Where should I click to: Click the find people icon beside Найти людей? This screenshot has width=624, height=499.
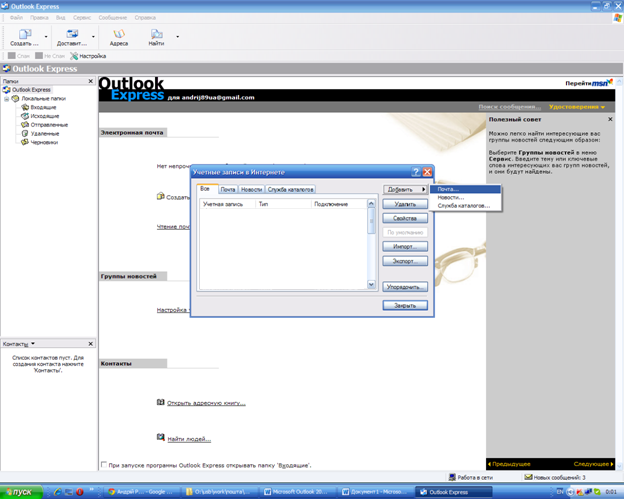160,438
